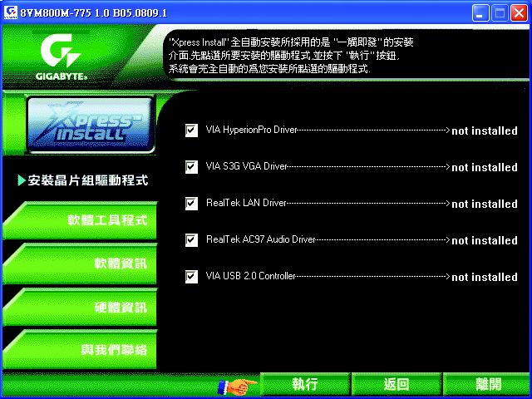Minimize the 8VM800M-775 window
This screenshot has height=399, width=532.
click(480, 13)
